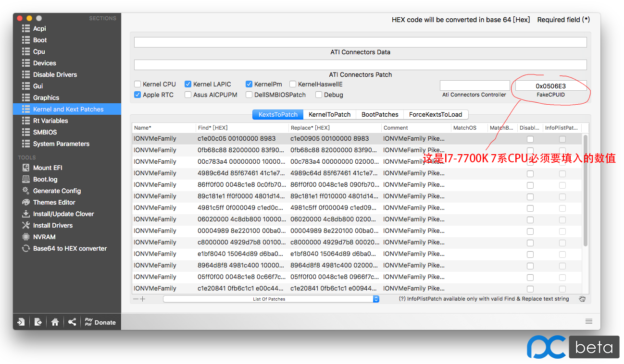Click the import configuration icon
Viewport: 624px width, 364px height.
click(21, 322)
